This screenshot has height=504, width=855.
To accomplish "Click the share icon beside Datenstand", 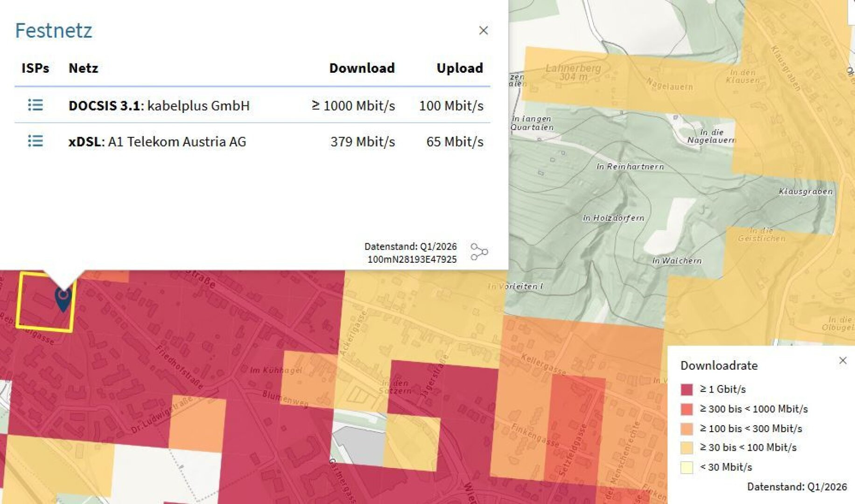I will (479, 252).
